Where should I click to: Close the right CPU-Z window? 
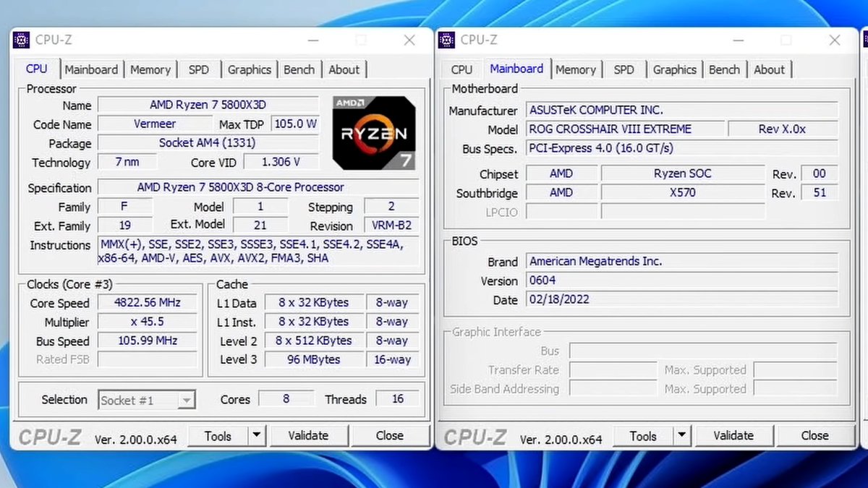(834, 40)
